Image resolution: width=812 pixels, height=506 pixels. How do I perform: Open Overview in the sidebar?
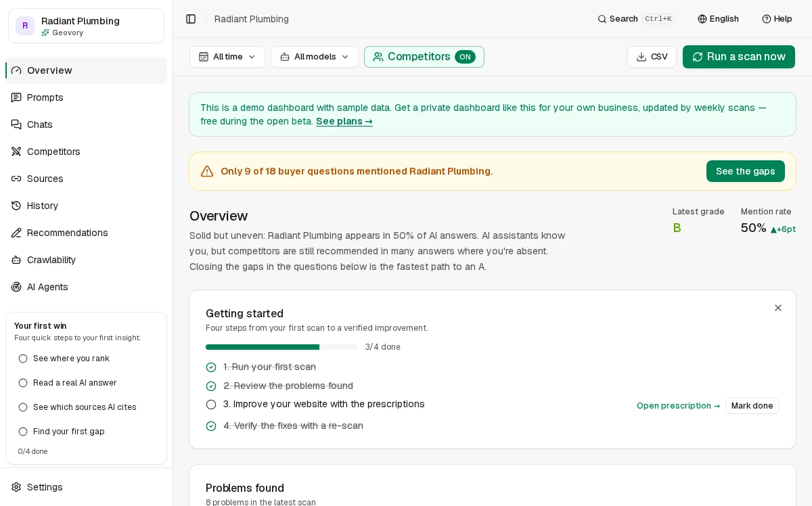[86, 70]
